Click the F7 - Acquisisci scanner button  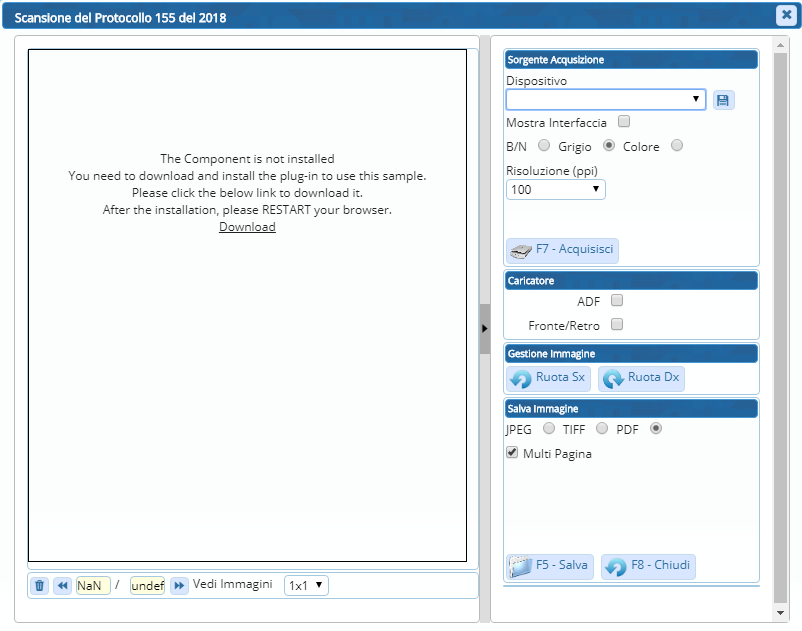[x=563, y=249]
